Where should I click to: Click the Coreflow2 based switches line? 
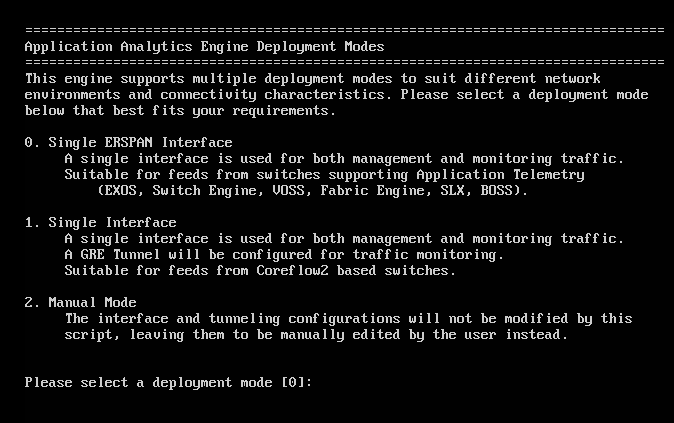[260, 270]
